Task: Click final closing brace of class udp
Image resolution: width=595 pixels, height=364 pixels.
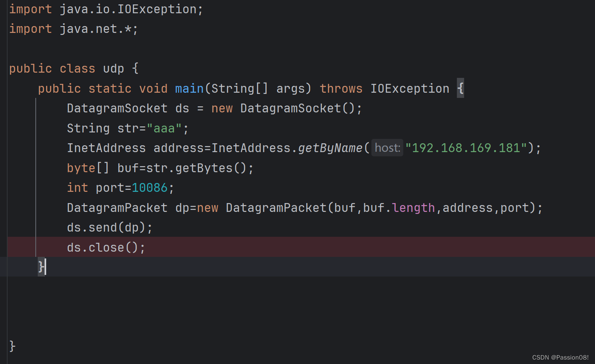Action: (x=12, y=346)
